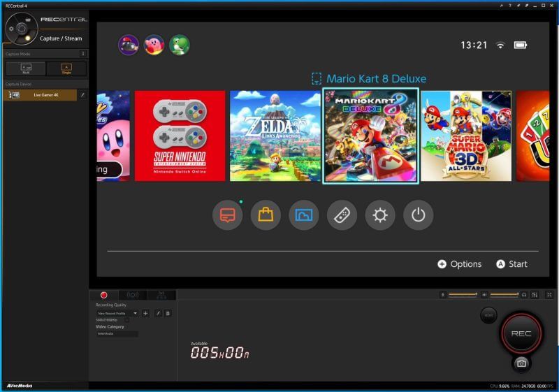Adjust the speaker volume slider
The image size is (559, 392).
coord(504,294)
